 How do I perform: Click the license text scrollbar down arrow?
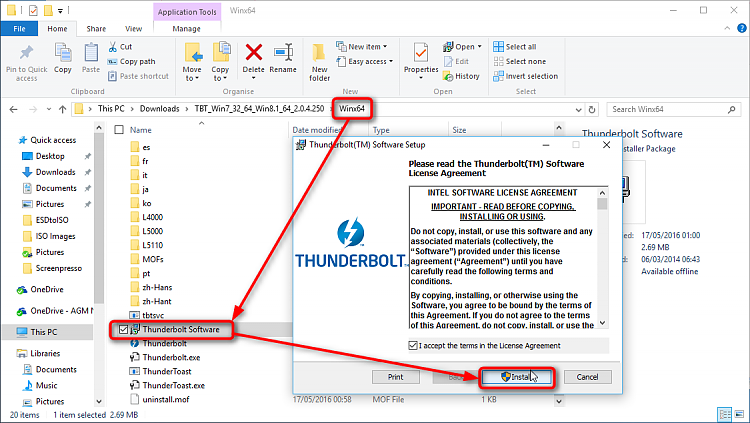click(x=603, y=323)
